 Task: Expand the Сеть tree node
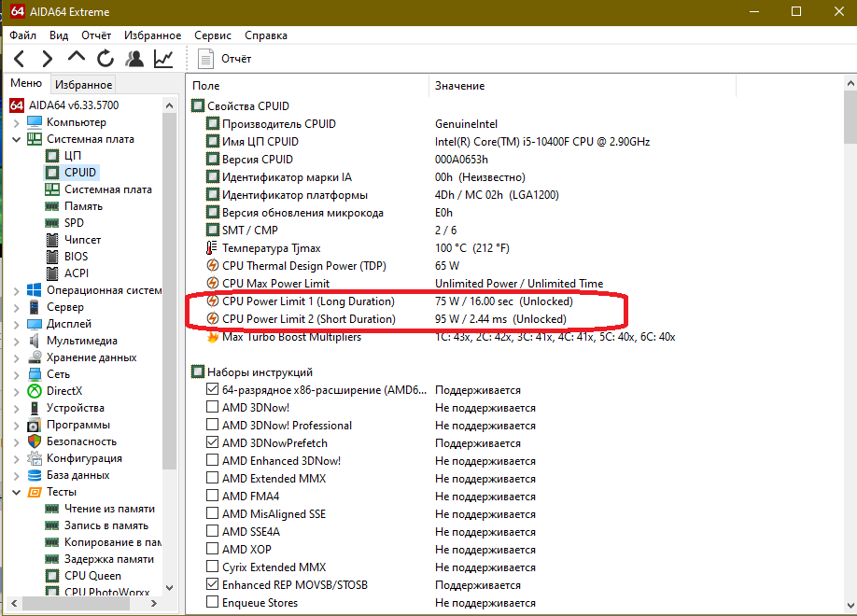point(17,374)
